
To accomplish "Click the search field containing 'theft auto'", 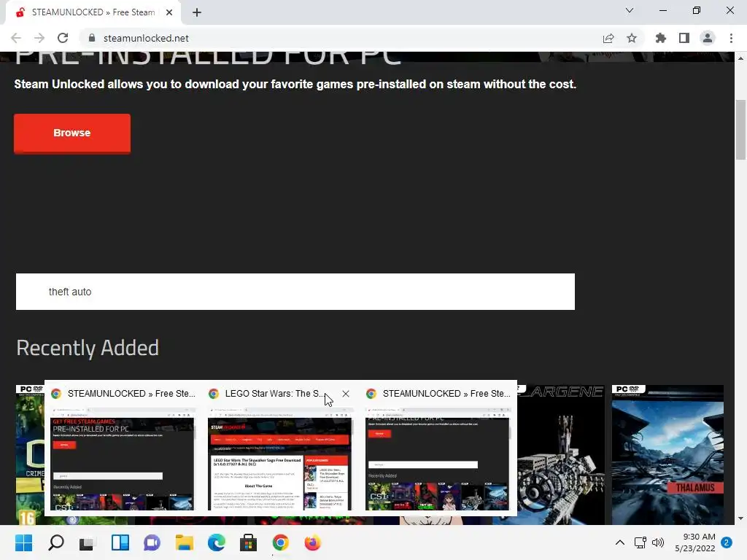I will [x=295, y=292].
